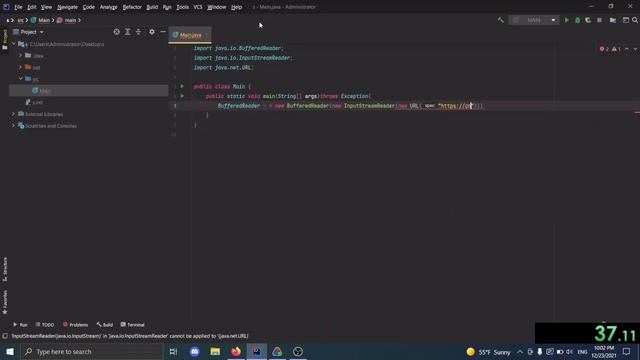640x360 pixels.
Task: Open the TODO tool window tab
Action: (x=44, y=324)
